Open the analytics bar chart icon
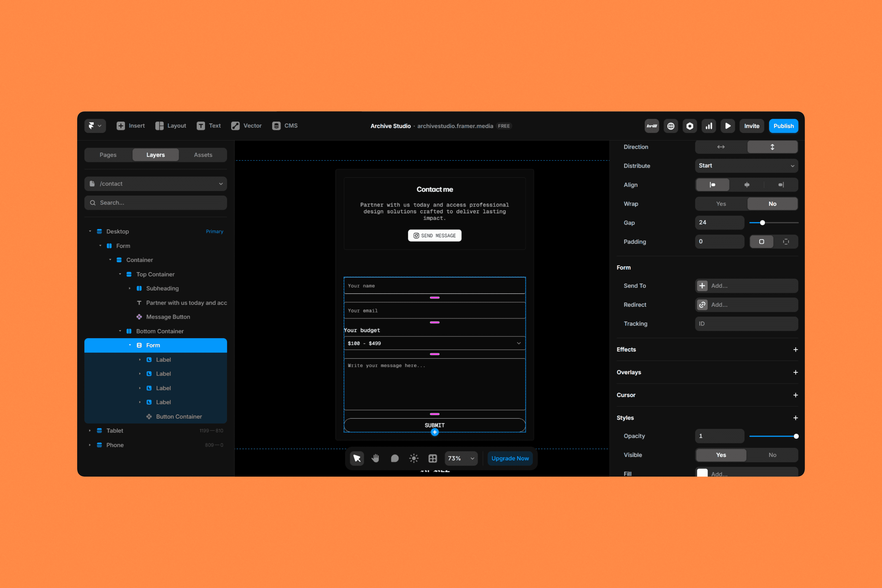This screenshot has height=588, width=882. 708,126
